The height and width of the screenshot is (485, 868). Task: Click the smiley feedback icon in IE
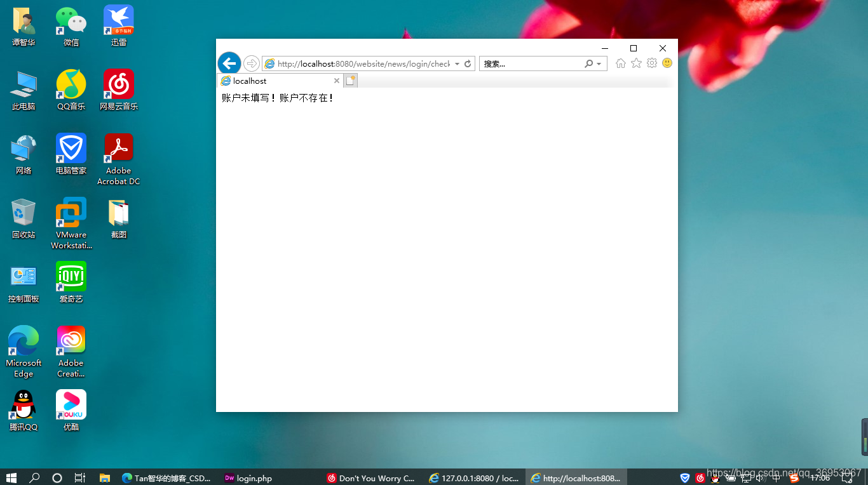(667, 63)
